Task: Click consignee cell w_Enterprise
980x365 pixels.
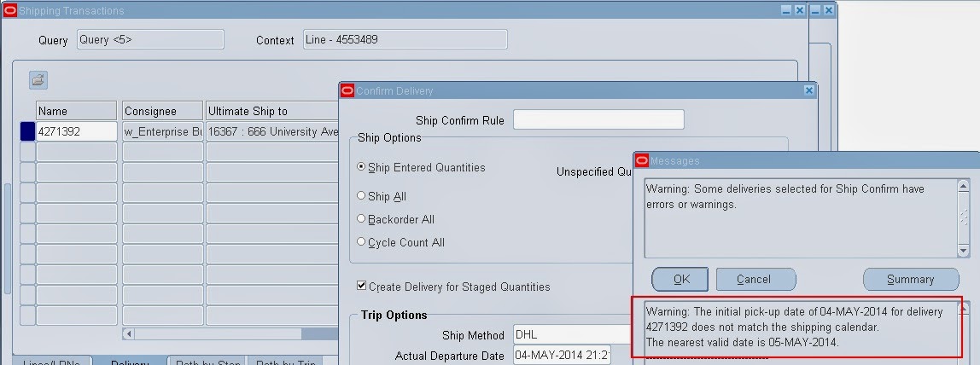Action: tap(162, 131)
